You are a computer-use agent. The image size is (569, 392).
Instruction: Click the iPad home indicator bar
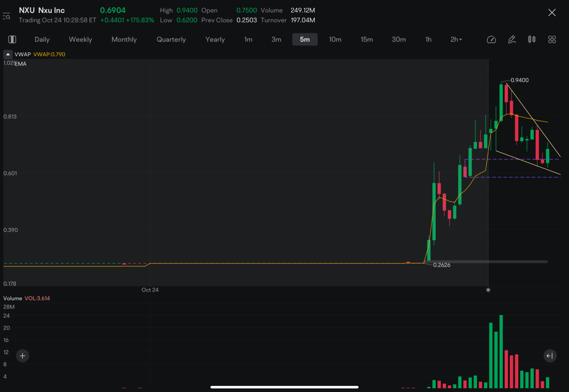tap(284, 387)
